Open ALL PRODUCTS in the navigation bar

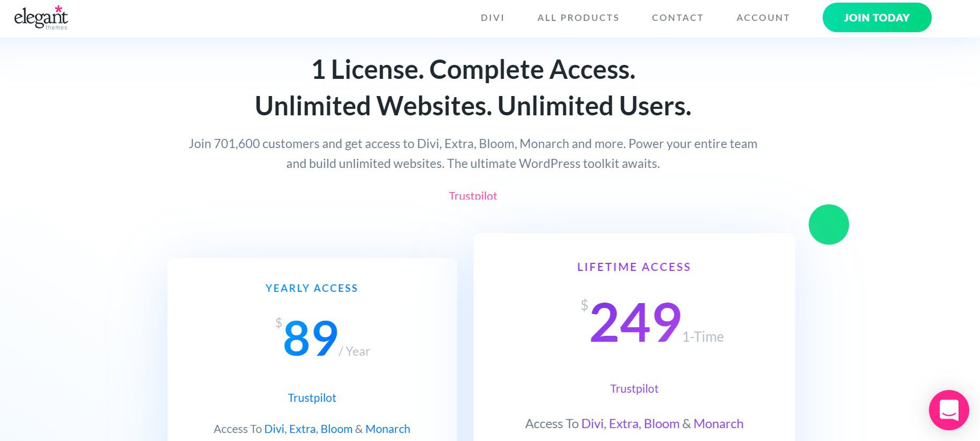tap(578, 17)
